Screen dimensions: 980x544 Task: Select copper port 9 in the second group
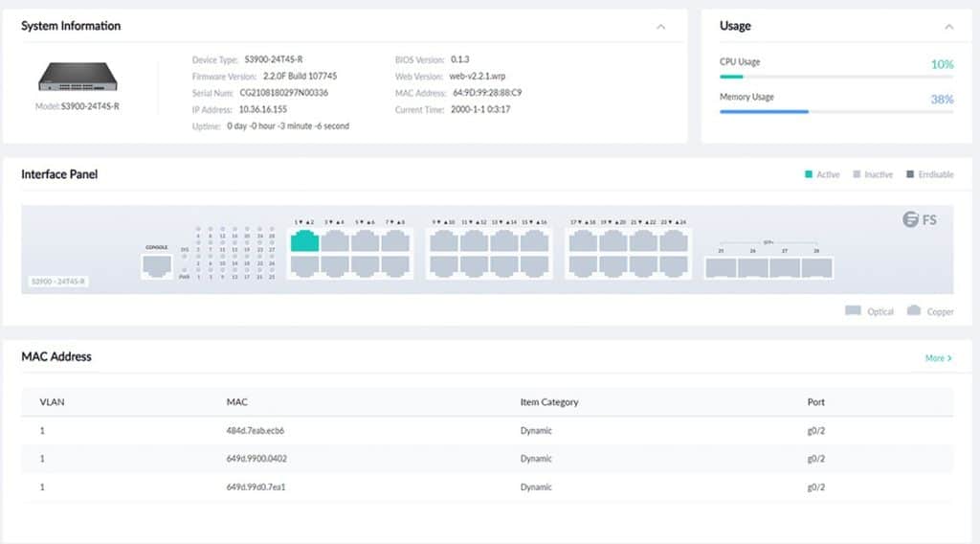[443, 240]
